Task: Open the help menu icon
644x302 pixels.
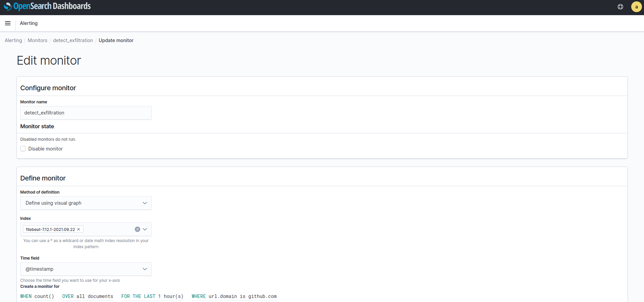Action: click(620, 7)
